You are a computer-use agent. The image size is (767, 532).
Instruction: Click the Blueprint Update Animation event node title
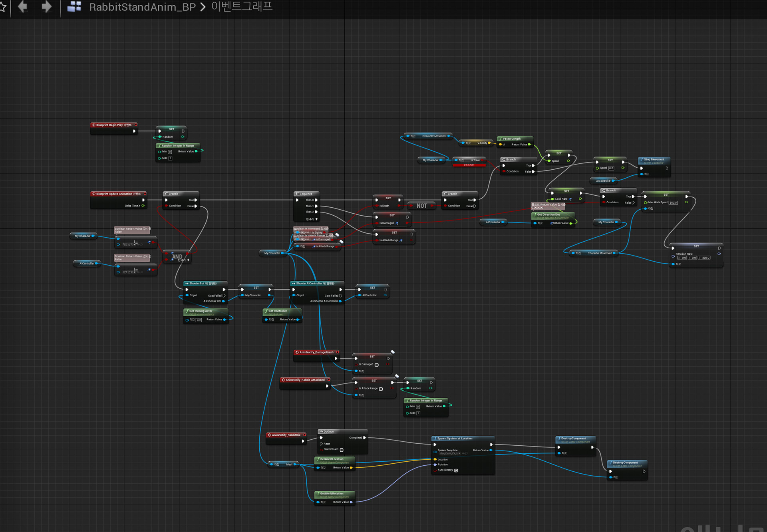click(118, 194)
